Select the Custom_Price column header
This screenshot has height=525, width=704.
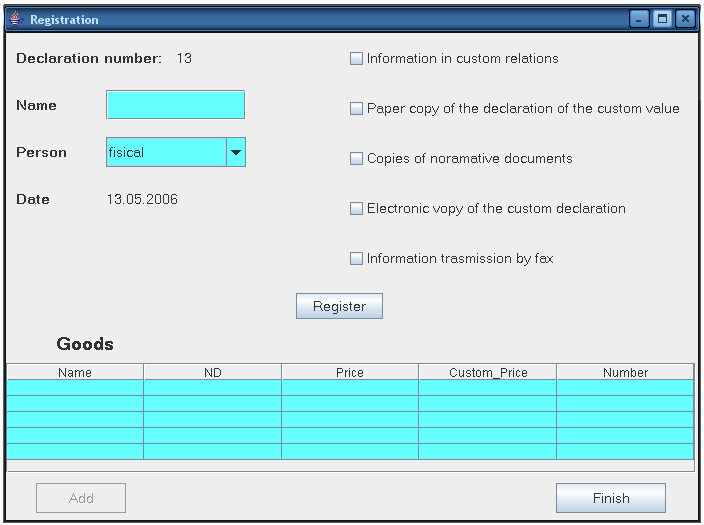click(488, 372)
